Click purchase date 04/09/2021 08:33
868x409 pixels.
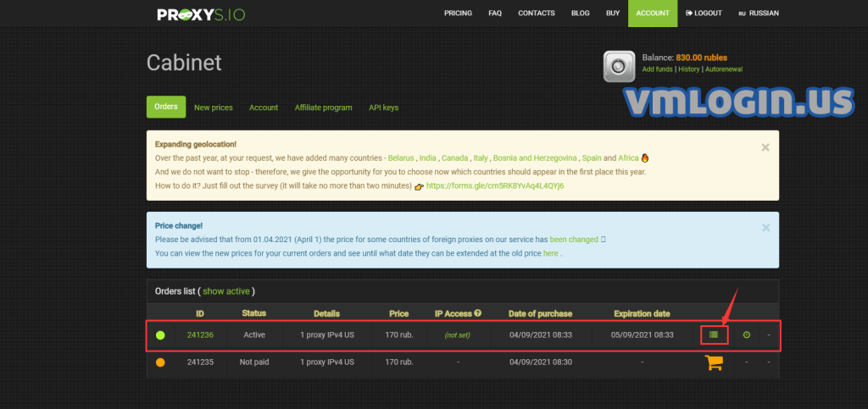540,335
